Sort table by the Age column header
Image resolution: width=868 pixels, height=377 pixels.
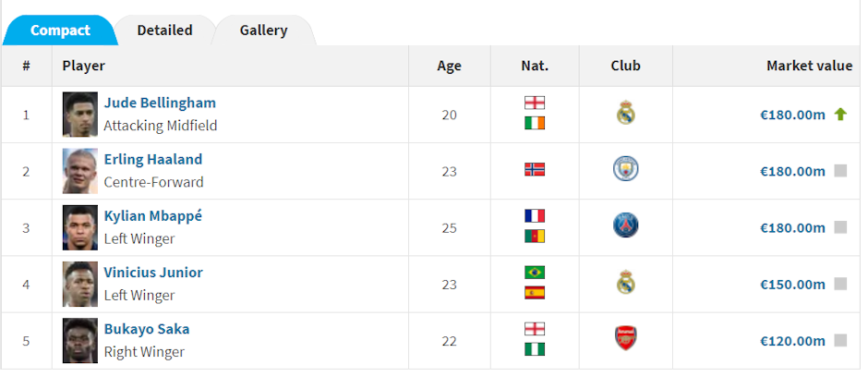(449, 66)
